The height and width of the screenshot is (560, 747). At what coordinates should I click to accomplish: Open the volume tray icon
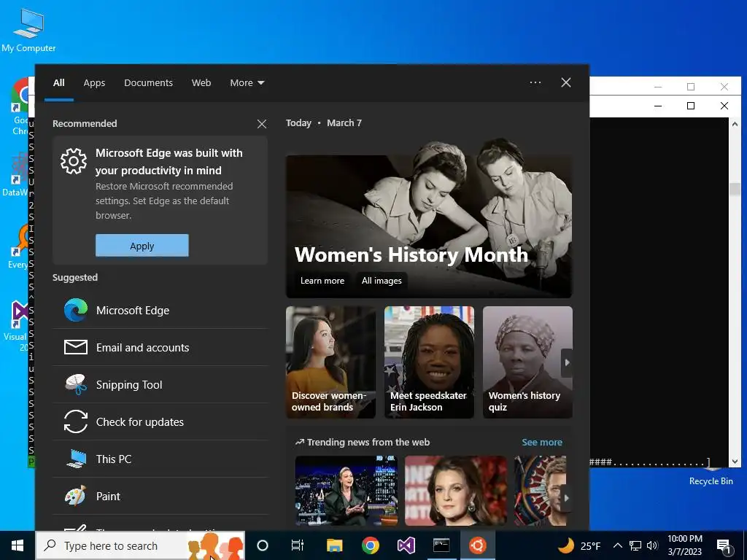coord(652,545)
